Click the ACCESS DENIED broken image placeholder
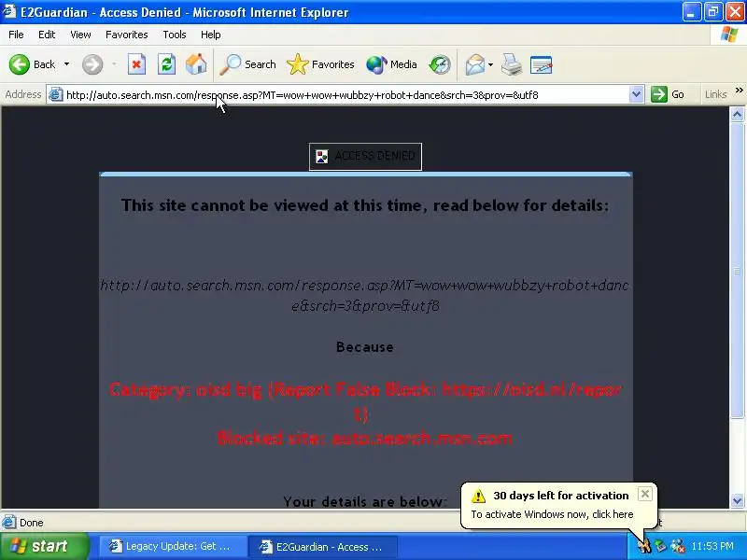Viewport: 747px width, 560px height. [365, 156]
